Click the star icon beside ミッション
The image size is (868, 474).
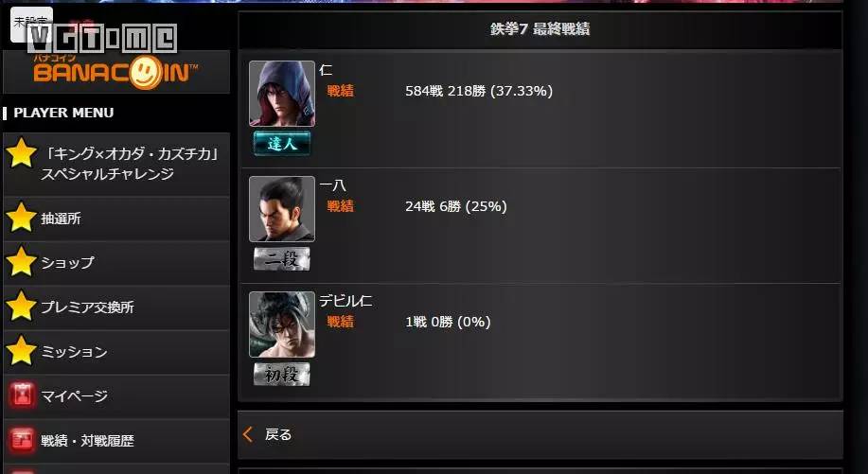[21, 351]
